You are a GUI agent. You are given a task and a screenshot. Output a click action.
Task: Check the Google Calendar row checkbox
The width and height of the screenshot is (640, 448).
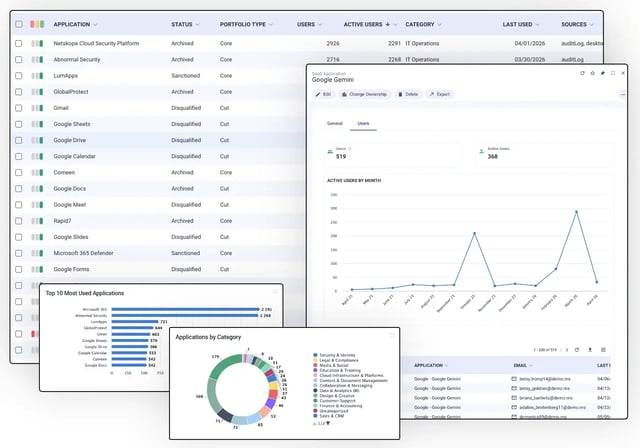pyautogui.click(x=19, y=156)
